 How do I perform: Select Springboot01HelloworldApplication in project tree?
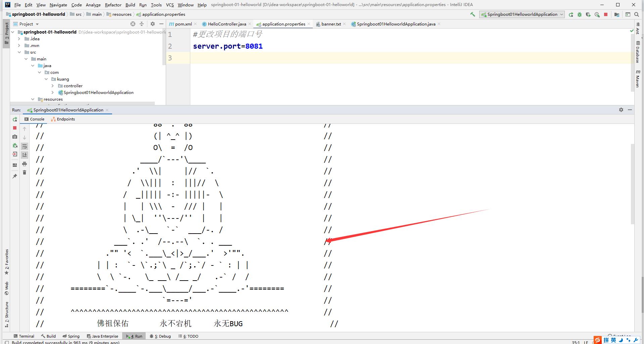coord(99,93)
